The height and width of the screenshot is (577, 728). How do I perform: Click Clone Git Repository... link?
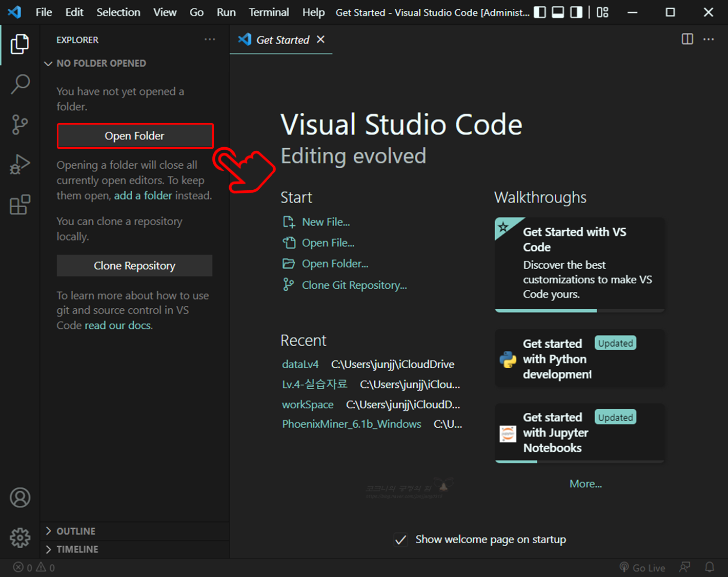(354, 285)
